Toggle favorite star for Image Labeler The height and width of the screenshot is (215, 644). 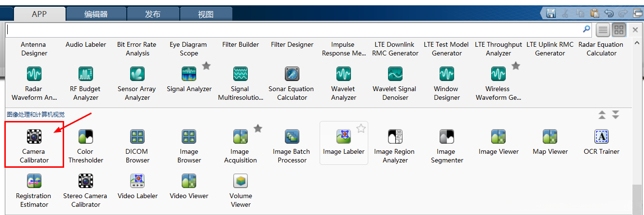click(361, 128)
